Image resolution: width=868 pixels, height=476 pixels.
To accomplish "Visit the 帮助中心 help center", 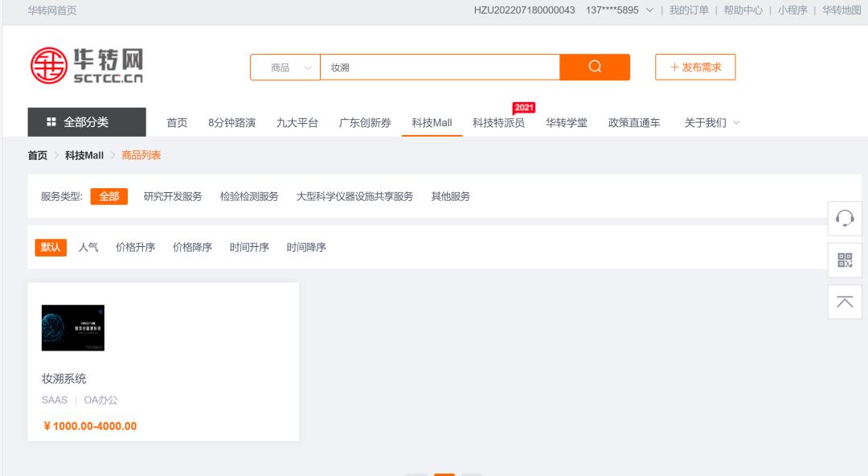I will click(x=743, y=11).
